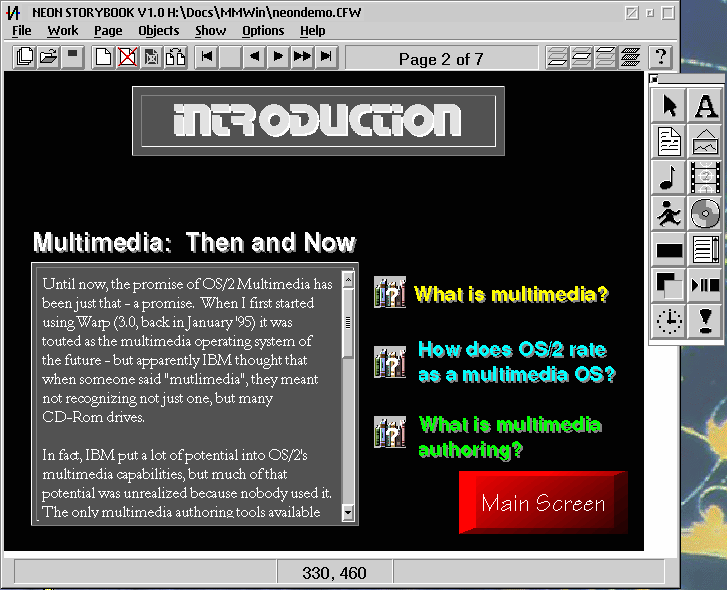Screen dimensions: 727x590
Task: Open the Objects menu
Action: (159, 31)
